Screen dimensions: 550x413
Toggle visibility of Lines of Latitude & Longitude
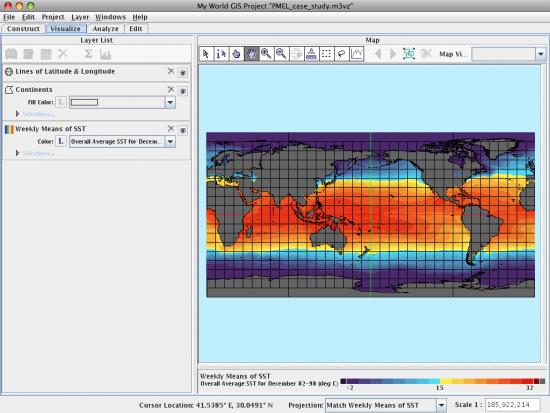click(183, 73)
